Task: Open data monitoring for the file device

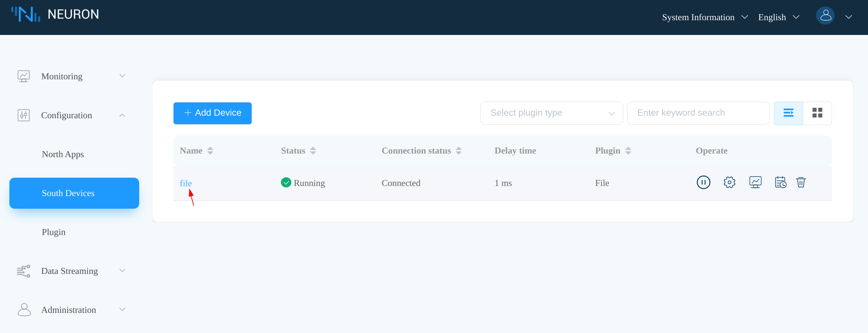Action: pyautogui.click(x=755, y=182)
